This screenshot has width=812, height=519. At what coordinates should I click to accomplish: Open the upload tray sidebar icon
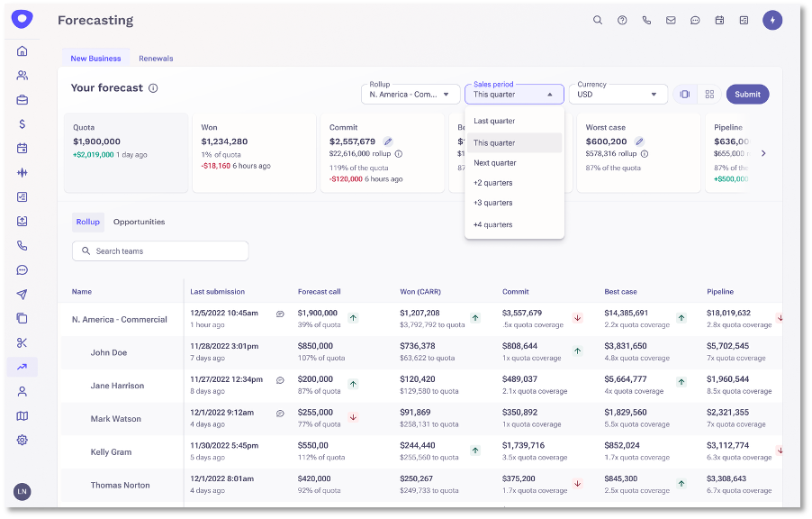point(22,222)
